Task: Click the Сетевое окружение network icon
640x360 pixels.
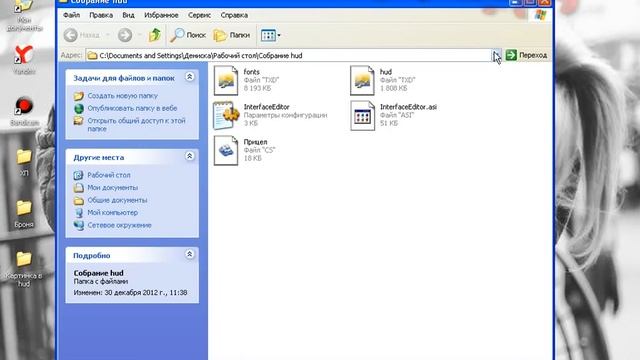Action: (79, 225)
